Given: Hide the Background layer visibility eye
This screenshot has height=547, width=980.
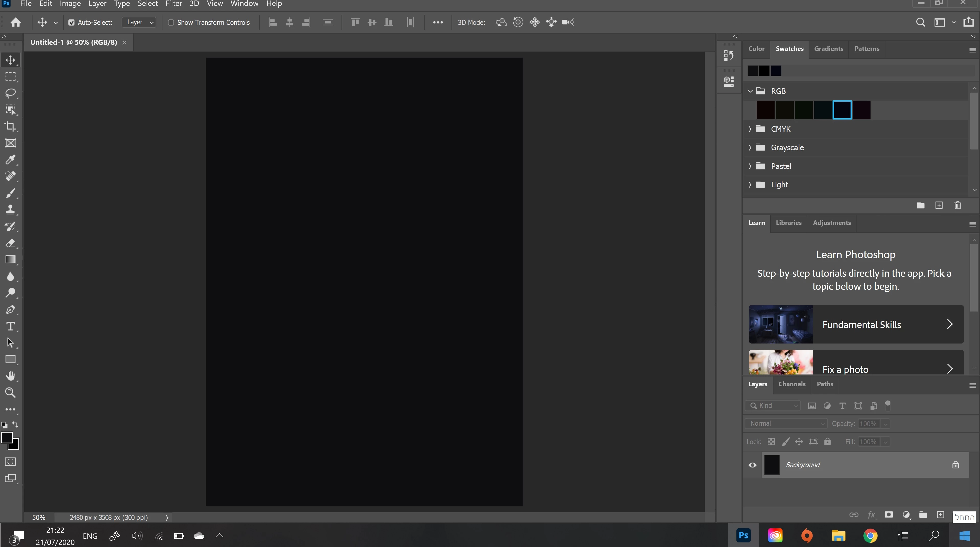Looking at the screenshot, I should (x=752, y=465).
